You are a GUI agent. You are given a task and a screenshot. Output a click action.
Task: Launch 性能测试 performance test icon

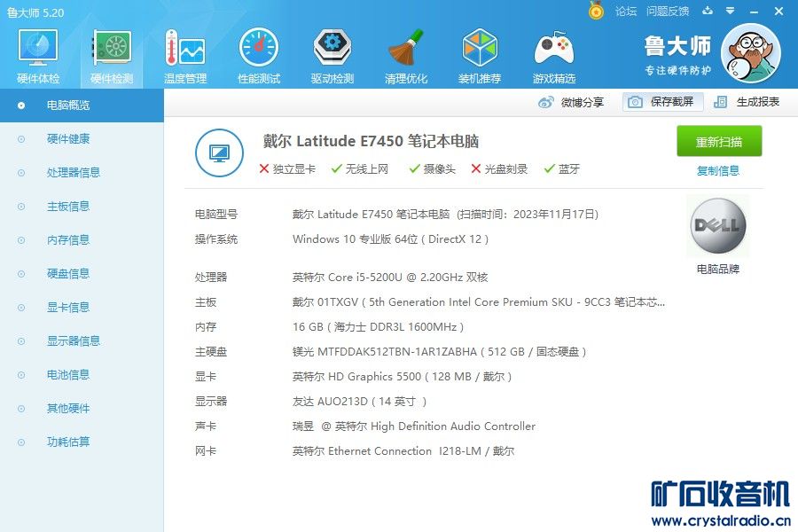click(x=259, y=56)
